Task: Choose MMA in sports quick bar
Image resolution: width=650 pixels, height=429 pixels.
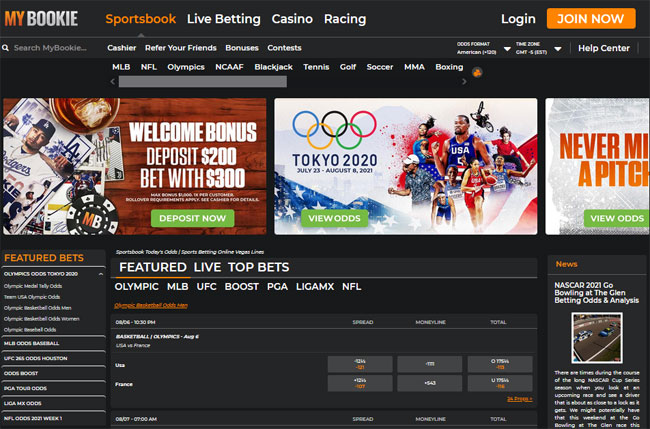Action: pos(414,67)
